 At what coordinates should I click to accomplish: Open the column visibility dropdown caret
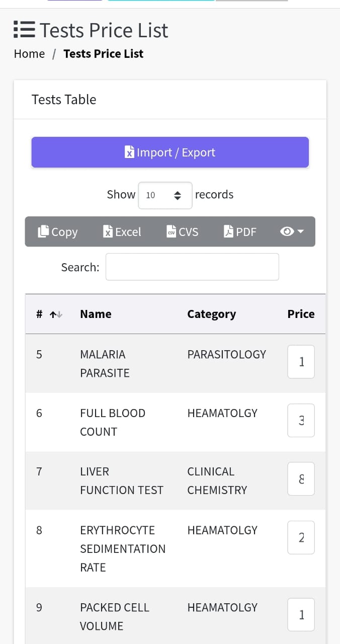tap(301, 231)
